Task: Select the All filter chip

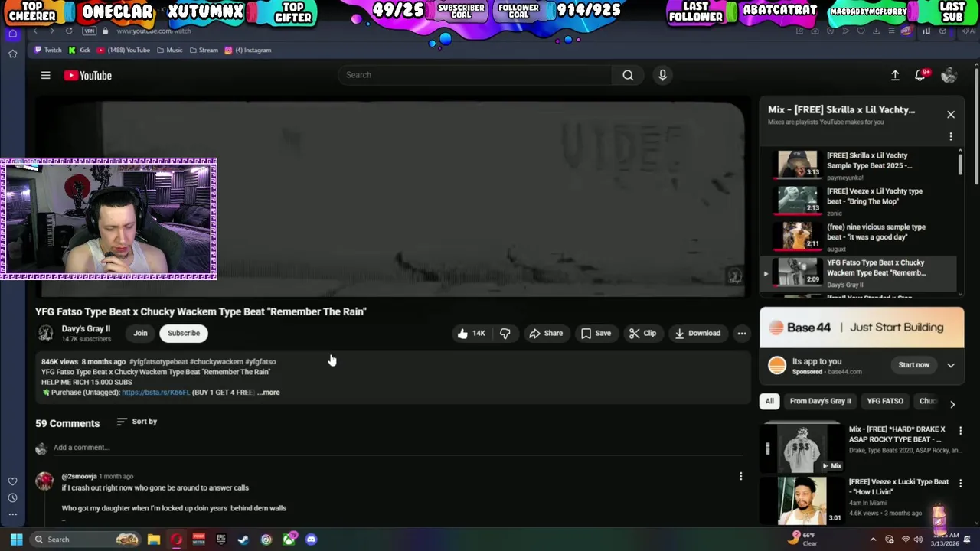Action: (769, 401)
